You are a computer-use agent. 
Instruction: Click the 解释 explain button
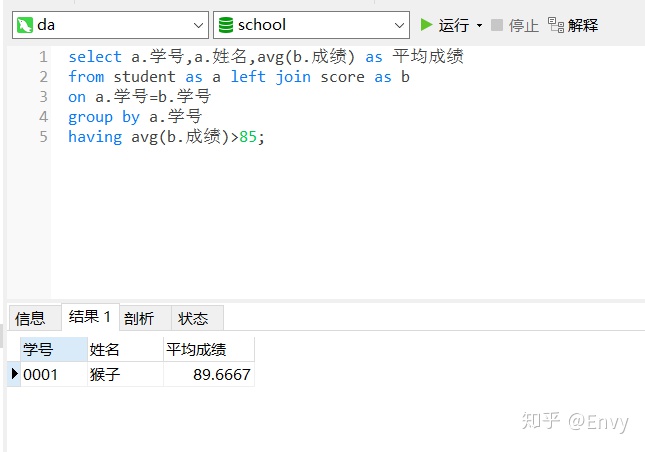[x=573, y=25]
